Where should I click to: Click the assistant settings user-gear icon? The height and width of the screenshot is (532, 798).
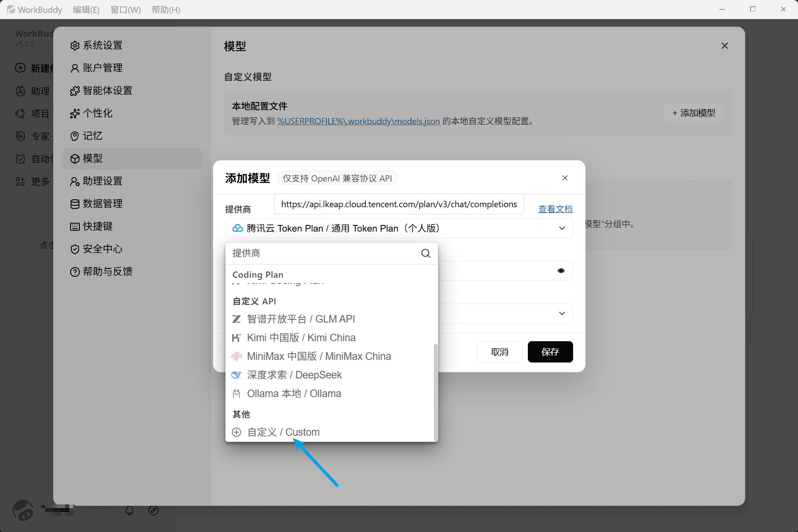pos(75,181)
